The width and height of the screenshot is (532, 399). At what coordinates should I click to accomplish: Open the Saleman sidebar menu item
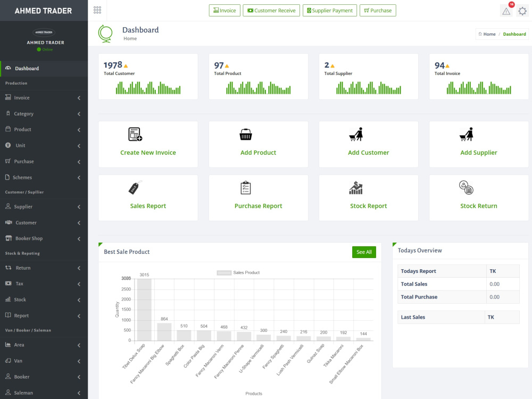coord(44,393)
